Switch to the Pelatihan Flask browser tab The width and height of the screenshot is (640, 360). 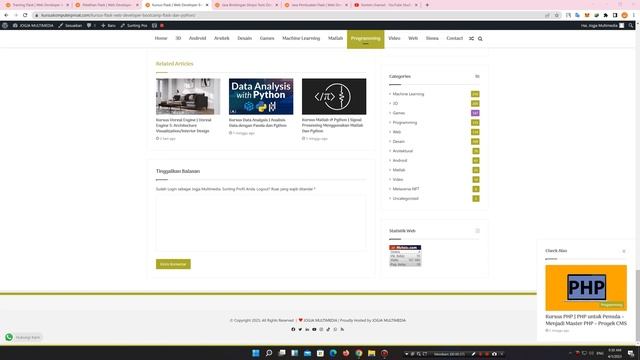[x=106, y=5]
